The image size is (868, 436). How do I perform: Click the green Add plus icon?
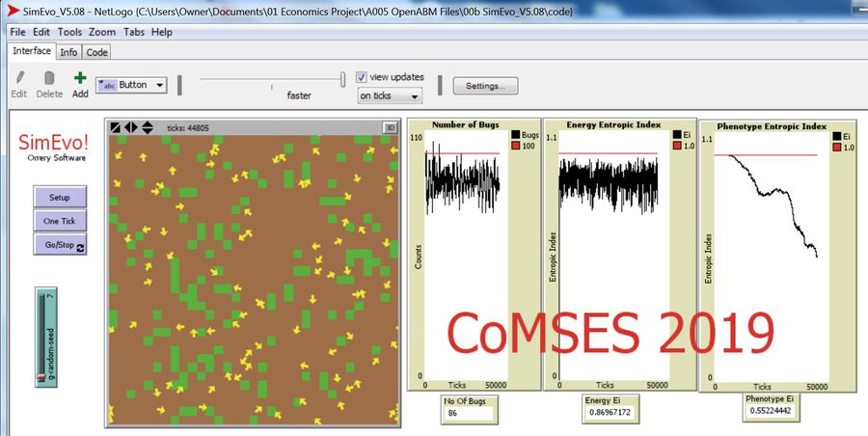pyautogui.click(x=80, y=78)
